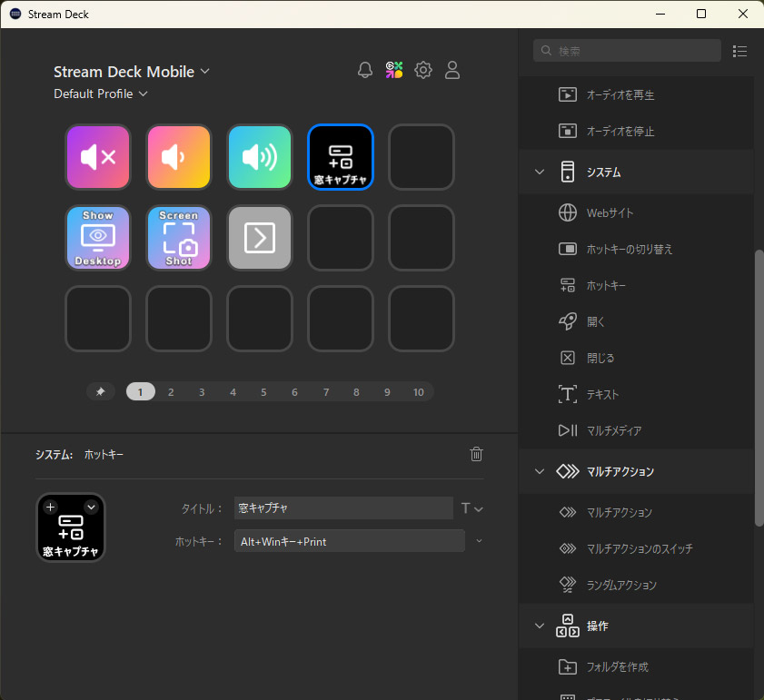The width and height of the screenshot is (764, 700).
Task: Switch to page 5
Action: pyautogui.click(x=263, y=391)
